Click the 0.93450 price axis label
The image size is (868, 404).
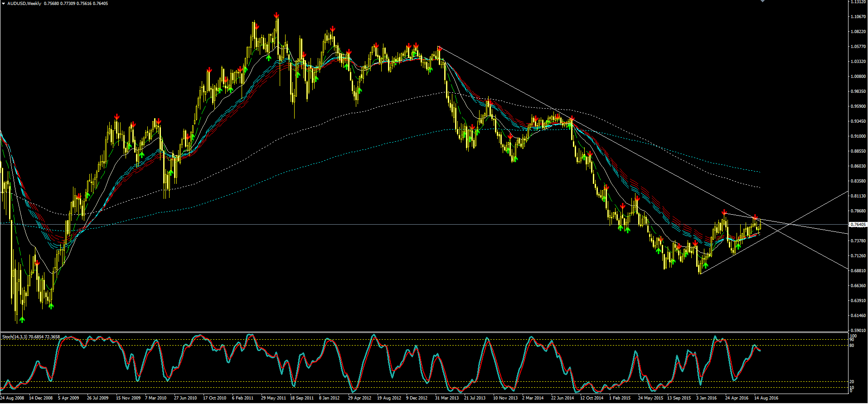pos(858,121)
